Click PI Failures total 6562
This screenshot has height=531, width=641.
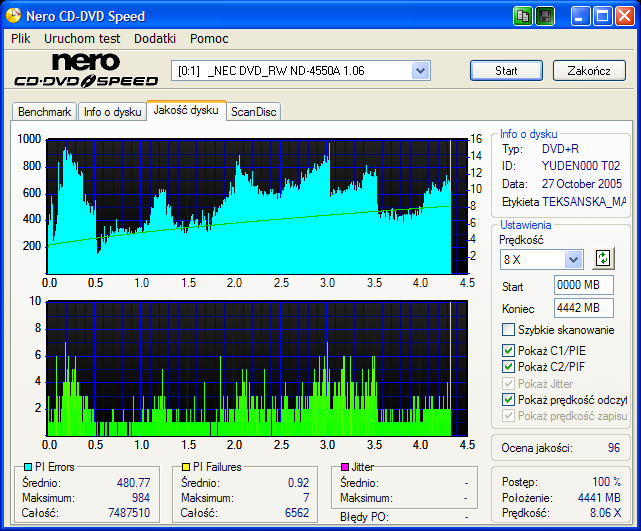297,513
